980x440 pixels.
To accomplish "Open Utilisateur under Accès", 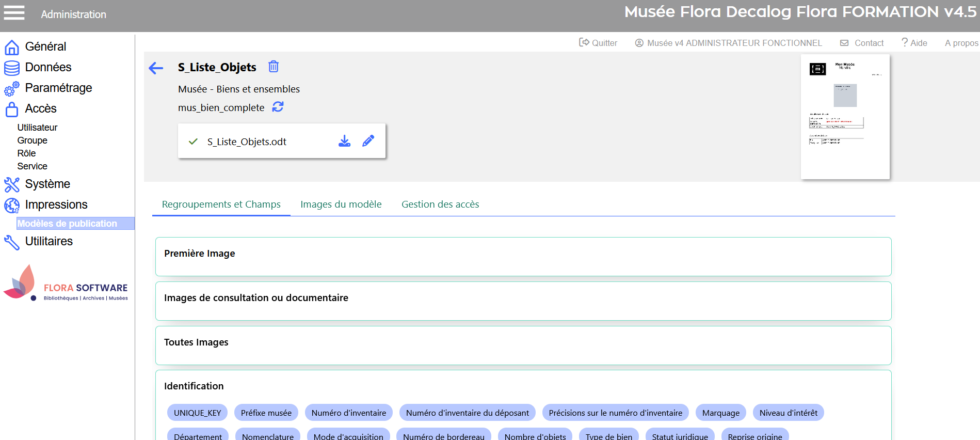I will [x=37, y=128].
